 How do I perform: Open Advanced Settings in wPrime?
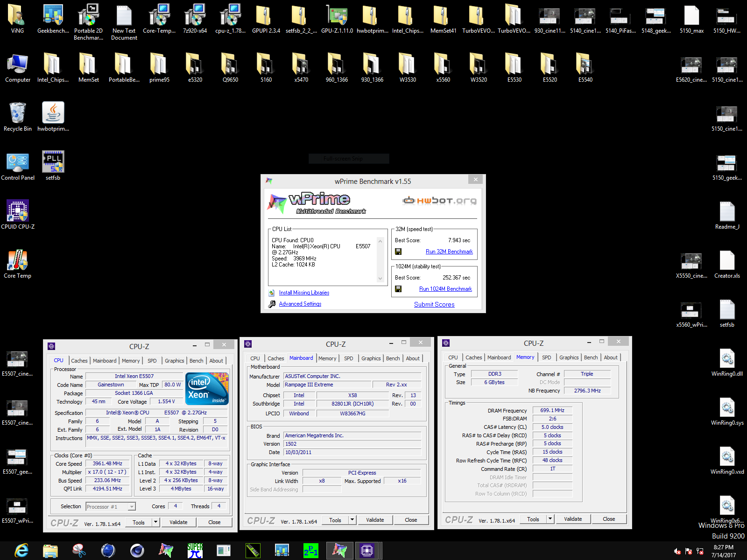point(300,304)
